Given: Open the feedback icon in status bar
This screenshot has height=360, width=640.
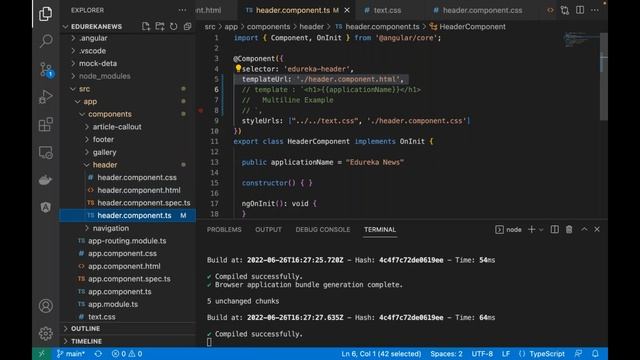Looking at the screenshot, I should (578, 353).
